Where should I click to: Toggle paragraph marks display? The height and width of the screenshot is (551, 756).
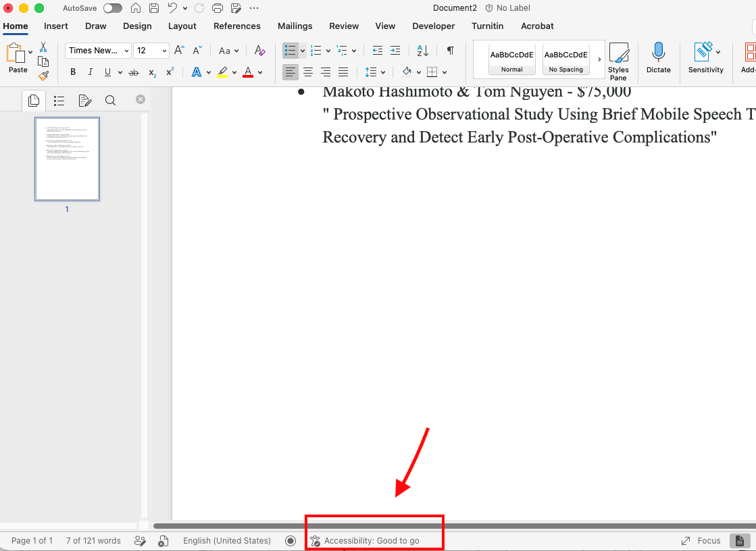[x=451, y=50]
